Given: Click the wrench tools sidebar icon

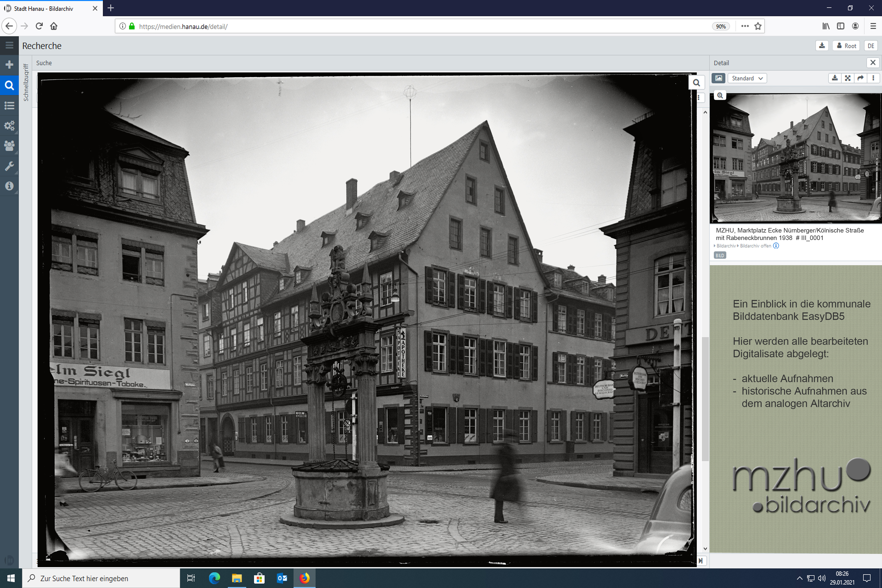Looking at the screenshot, I should coord(9,166).
